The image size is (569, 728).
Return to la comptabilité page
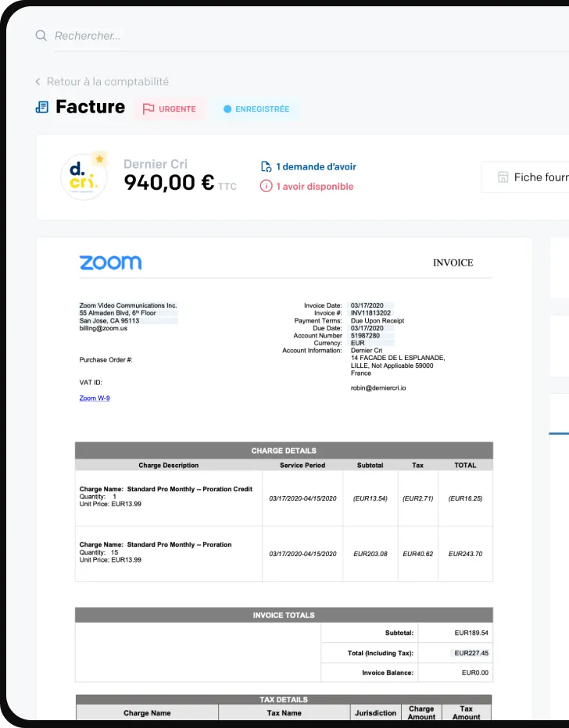click(x=107, y=82)
